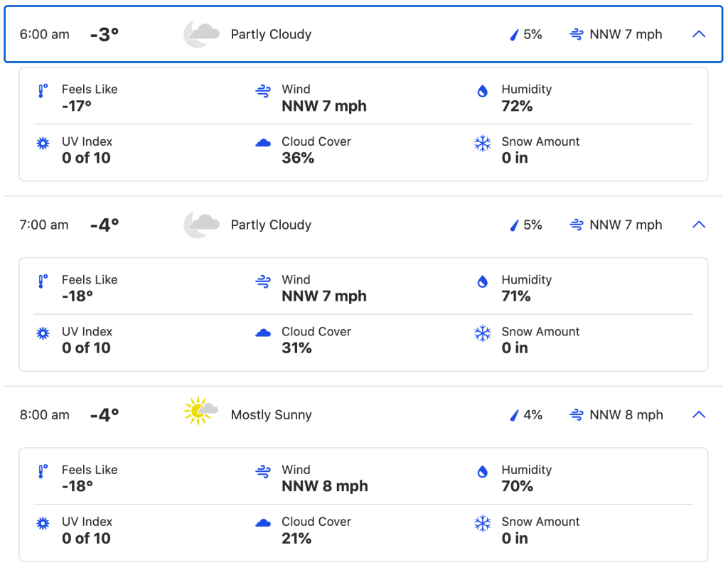Click the Mostly Sunny icon at 8:00 am

tap(200, 411)
